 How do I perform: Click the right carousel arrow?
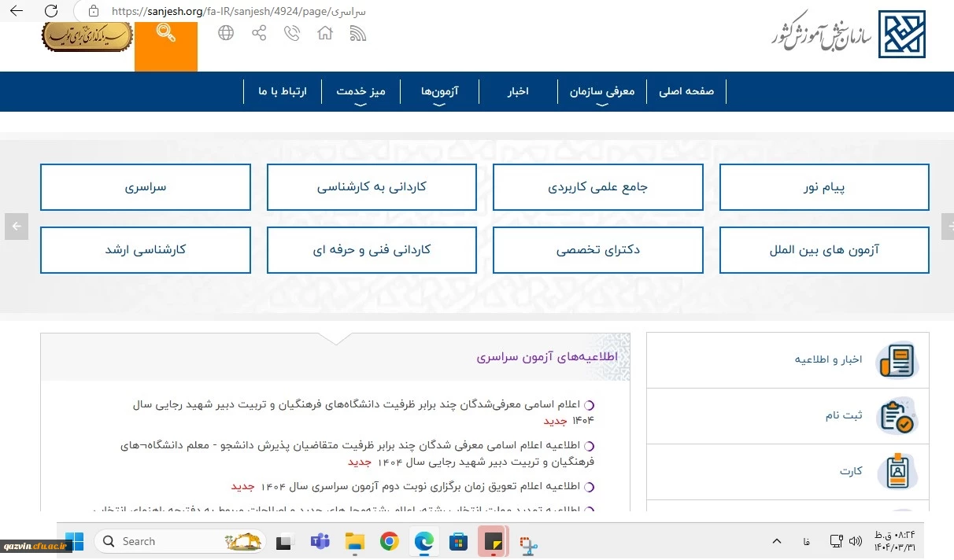pos(947,227)
